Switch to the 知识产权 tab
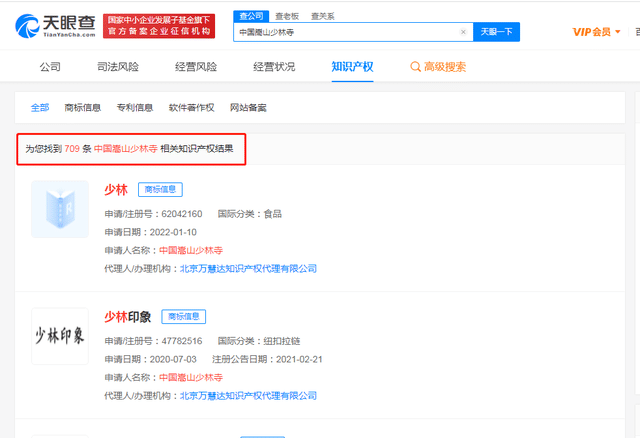640x438 pixels. 352,67
